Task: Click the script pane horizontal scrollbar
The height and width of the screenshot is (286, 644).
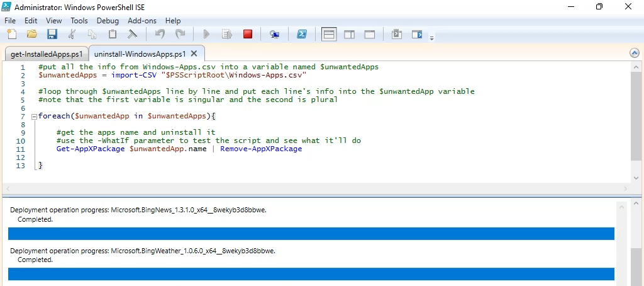Action: [314, 188]
